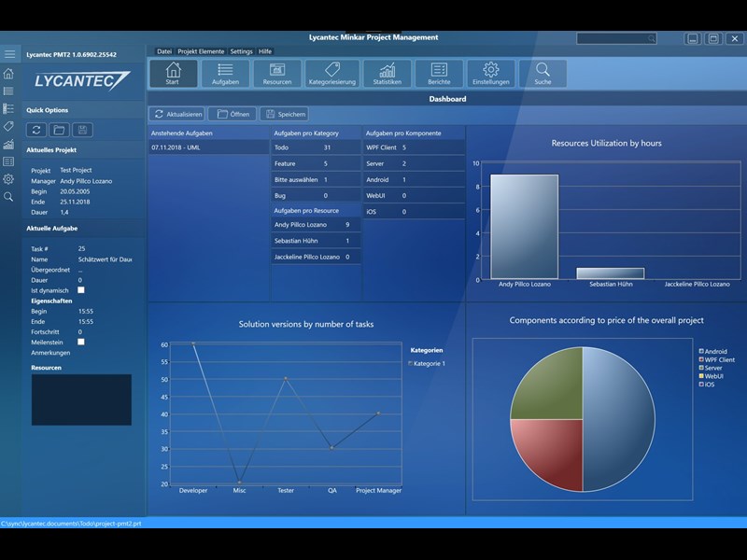The image size is (747, 560).
Task: Click the title bar search field
Action: tap(616, 38)
